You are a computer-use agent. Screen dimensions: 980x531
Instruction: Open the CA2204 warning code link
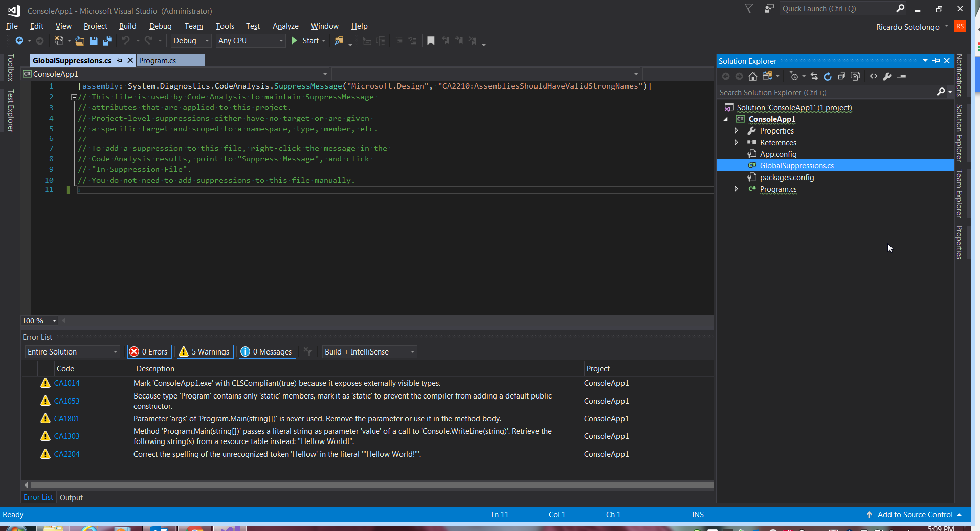[x=67, y=454]
